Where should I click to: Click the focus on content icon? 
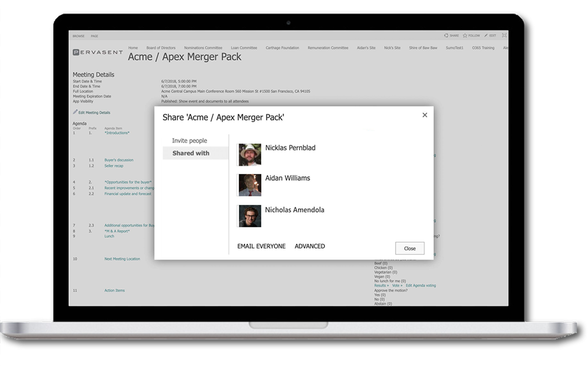click(504, 35)
